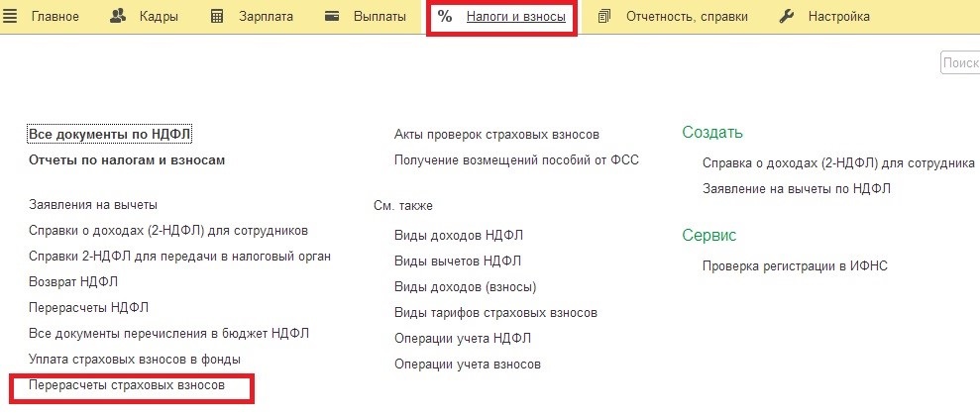Open Перерасчеты НДФЛ
The image size is (980, 418).
pos(89,308)
